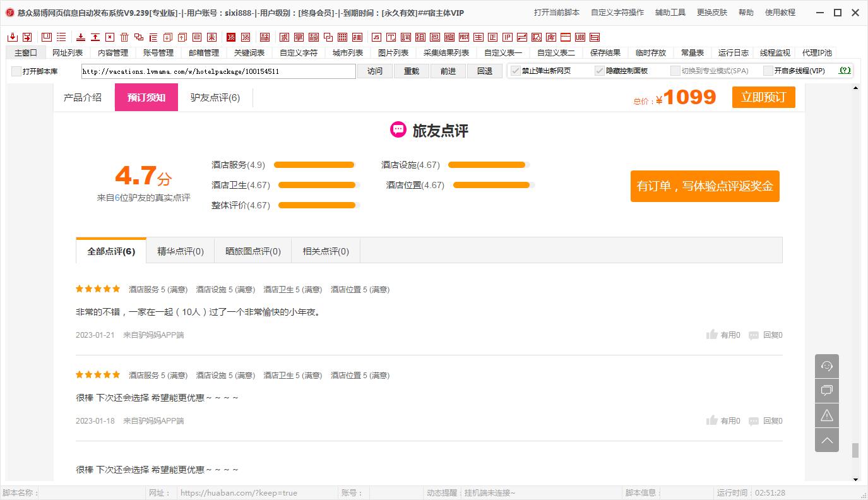Switch to the 采集结果列表 tab

pos(446,53)
